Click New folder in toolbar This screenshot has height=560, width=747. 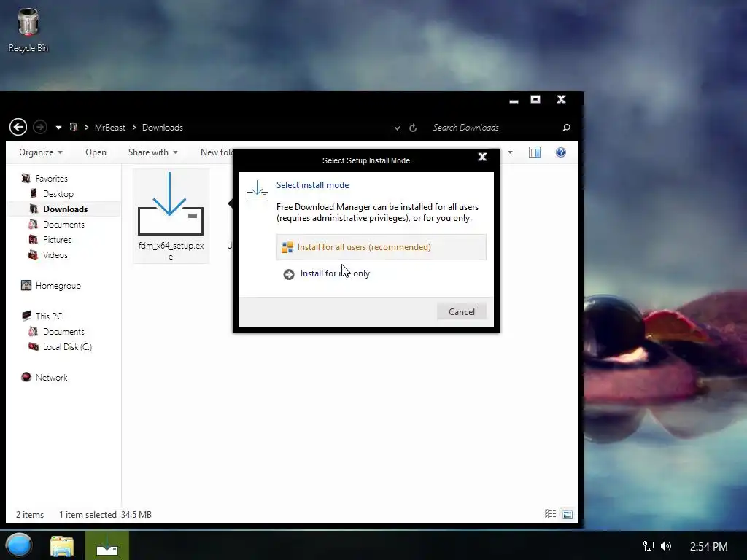[x=217, y=152]
